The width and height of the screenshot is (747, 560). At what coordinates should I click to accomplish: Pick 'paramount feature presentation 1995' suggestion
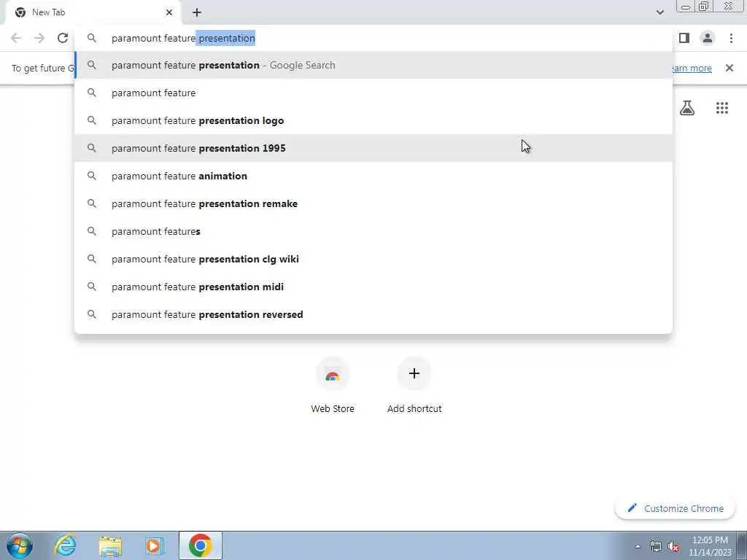(x=374, y=148)
